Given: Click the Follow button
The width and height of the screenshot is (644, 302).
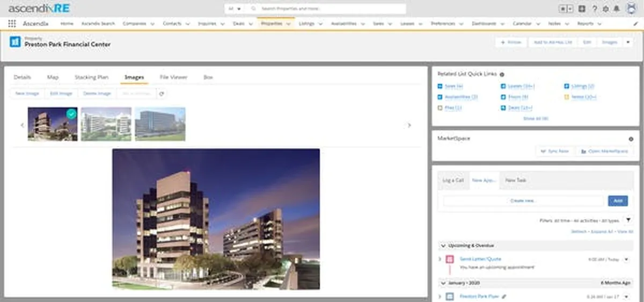Looking at the screenshot, I should [511, 42].
